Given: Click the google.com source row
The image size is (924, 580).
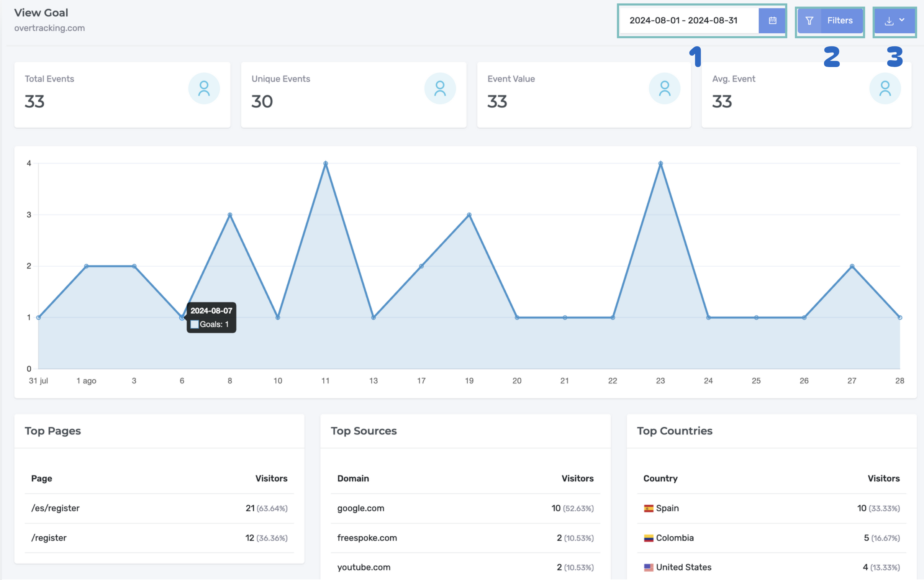Looking at the screenshot, I should pyautogui.click(x=465, y=508).
